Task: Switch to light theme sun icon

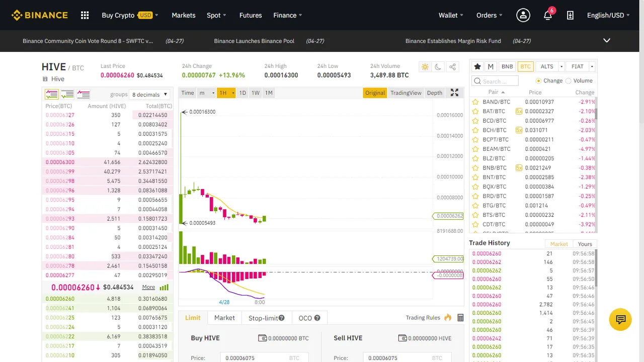Action: [x=425, y=67]
